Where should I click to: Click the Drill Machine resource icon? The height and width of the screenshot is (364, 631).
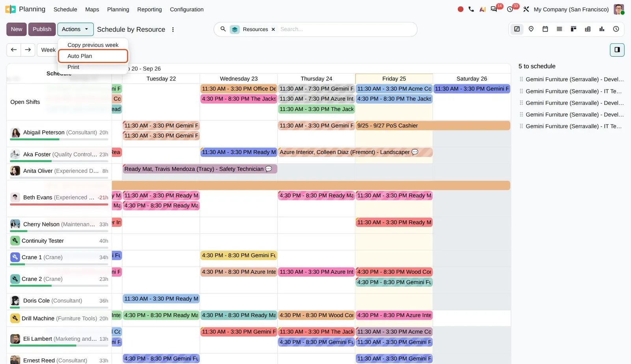point(15,318)
